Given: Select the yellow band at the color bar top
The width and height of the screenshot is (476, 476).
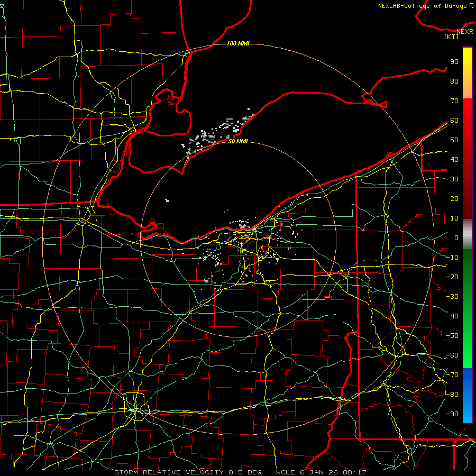Looking at the screenshot, I should pyautogui.click(x=467, y=73).
